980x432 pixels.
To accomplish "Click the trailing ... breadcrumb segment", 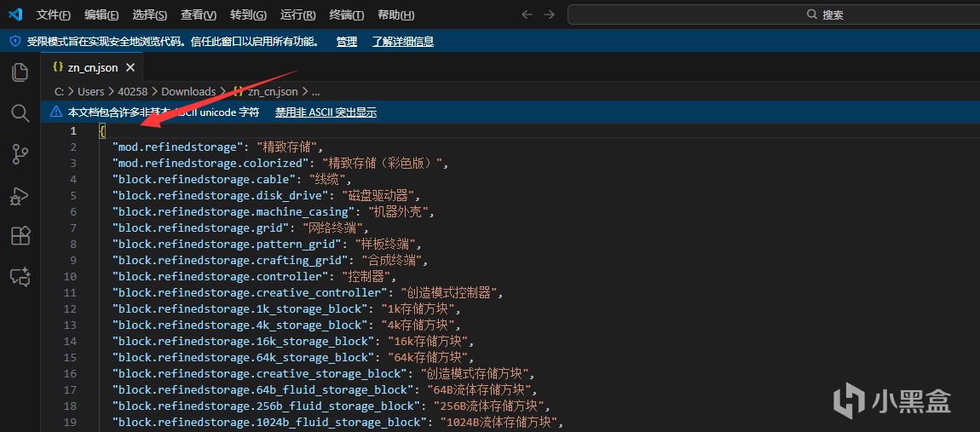I will click(315, 91).
